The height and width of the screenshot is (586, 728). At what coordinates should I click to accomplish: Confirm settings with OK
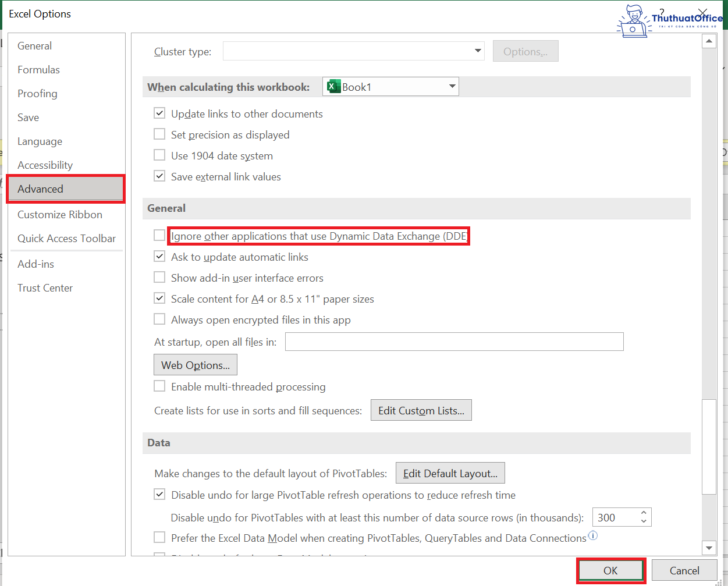click(x=610, y=570)
